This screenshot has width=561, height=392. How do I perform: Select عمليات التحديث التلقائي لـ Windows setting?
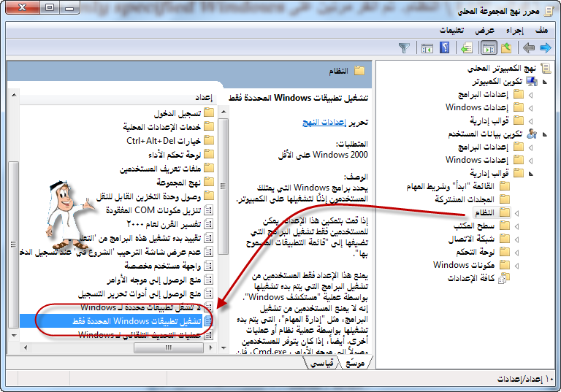click(140, 335)
